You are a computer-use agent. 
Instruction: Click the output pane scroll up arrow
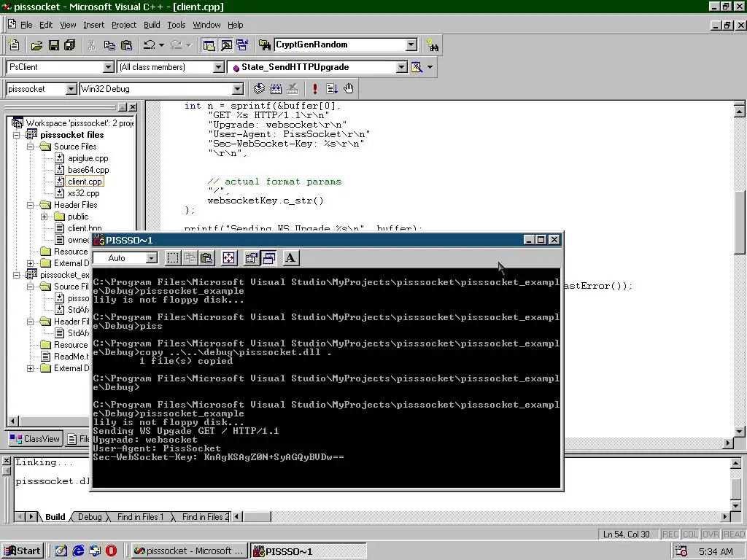pyautogui.click(x=735, y=463)
